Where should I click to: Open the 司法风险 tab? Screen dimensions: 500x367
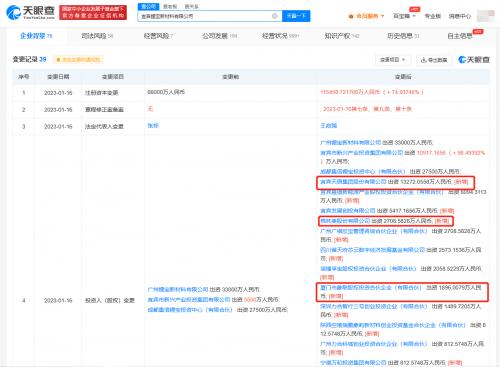[97, 36]
